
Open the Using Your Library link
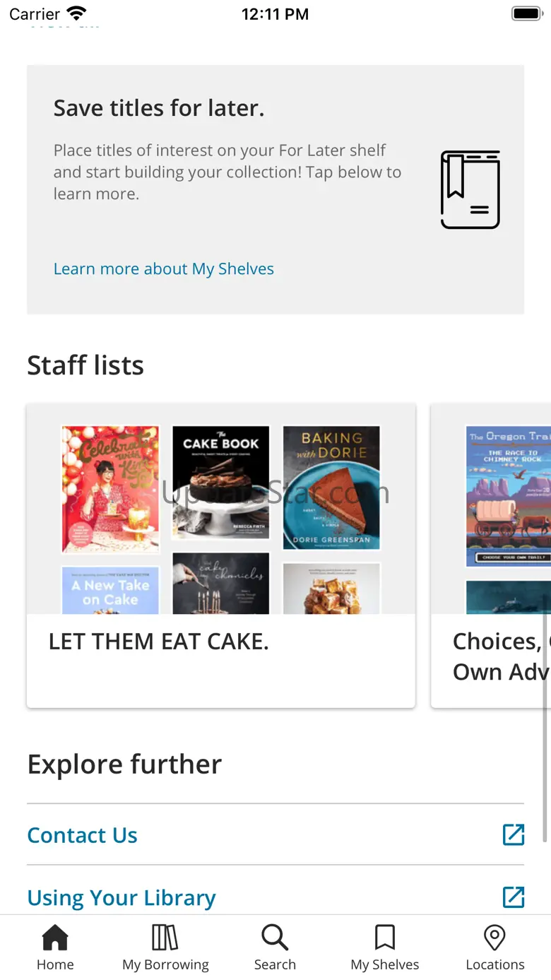(x=122, y=897)
